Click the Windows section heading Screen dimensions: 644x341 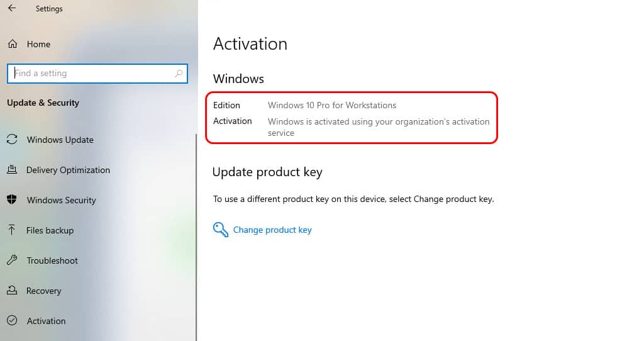point(238,79)
